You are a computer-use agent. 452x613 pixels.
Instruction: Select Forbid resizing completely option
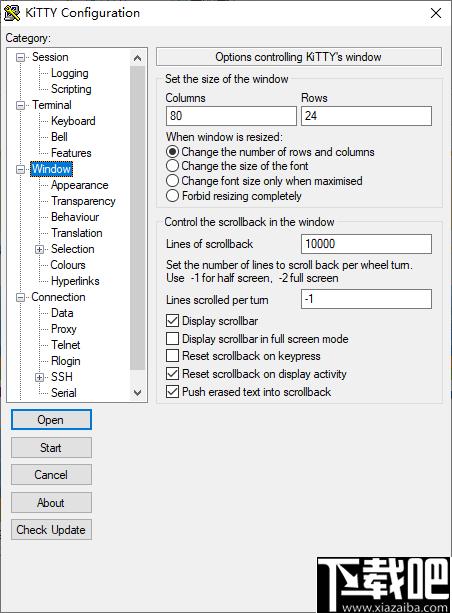pyautogui.click(x=172, y=196)
